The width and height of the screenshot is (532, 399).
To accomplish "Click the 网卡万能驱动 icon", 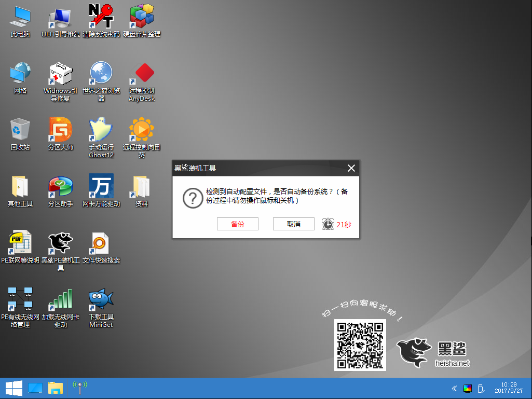I will (x=101, y=186).
